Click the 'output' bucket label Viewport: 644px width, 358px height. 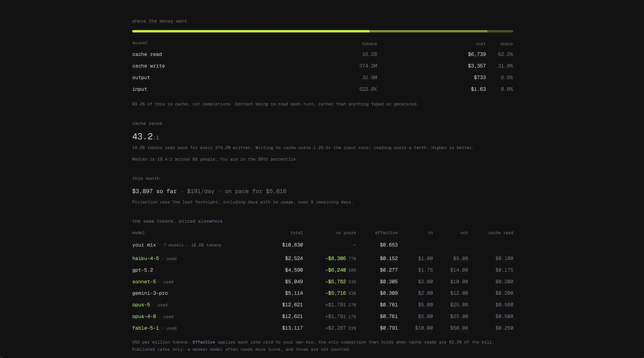coord(141,78)
